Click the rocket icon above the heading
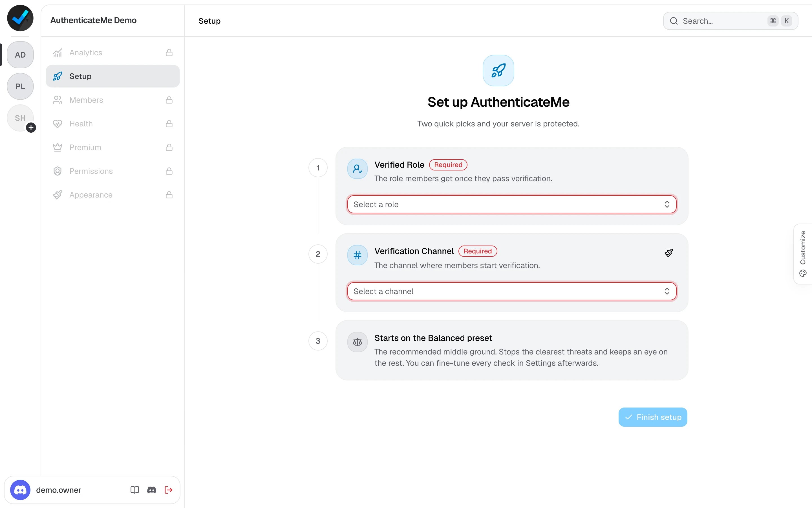812x508 pixels. point(498,71)
